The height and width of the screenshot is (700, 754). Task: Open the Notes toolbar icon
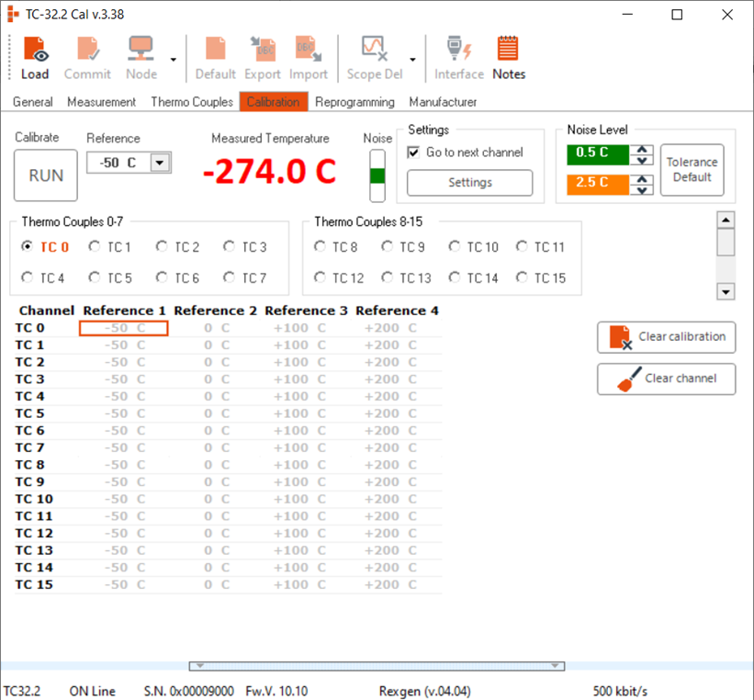coord(508,58)
